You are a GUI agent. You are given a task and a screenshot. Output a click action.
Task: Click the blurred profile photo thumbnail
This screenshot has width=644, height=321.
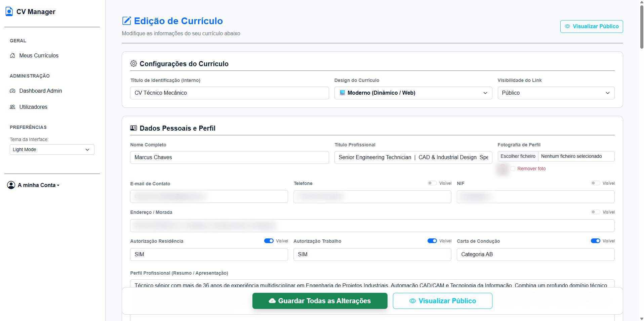click(x=502, y=170)
